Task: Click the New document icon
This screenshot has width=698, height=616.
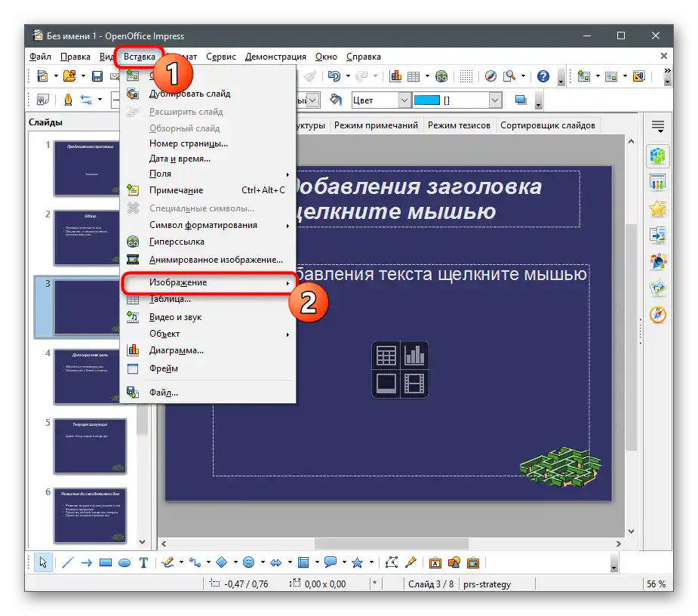Action: (42, 76)
